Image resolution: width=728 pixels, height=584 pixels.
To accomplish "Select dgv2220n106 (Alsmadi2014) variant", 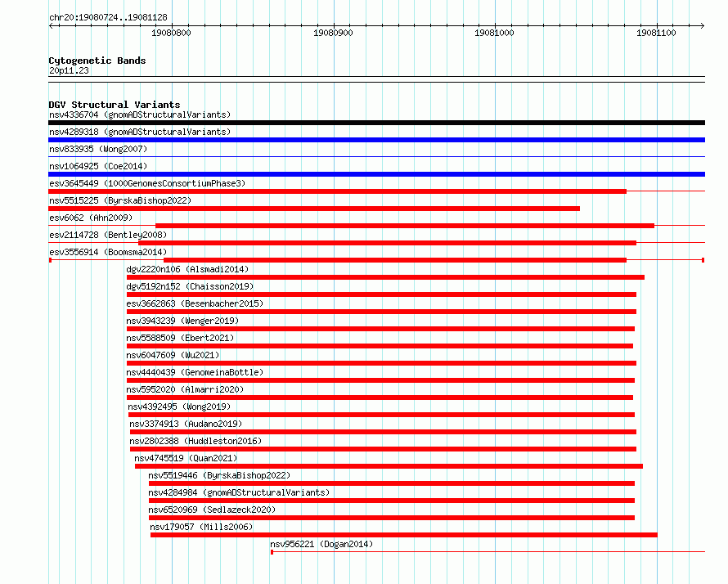I will (x=187, y=269).
